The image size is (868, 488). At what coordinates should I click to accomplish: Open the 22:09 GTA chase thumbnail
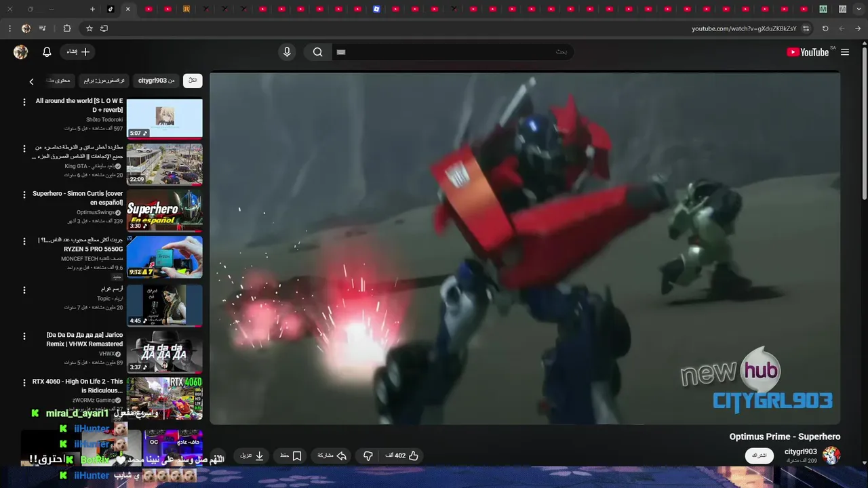[x=164, y=164]
